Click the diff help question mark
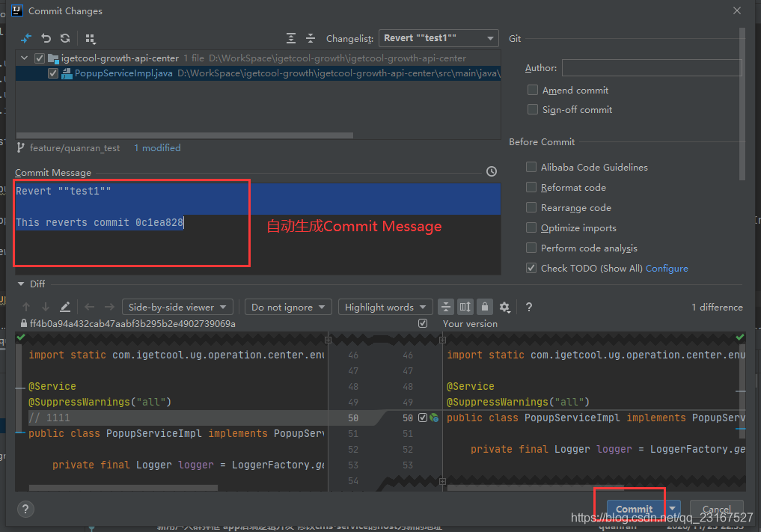Image resolution: width=761 pixels, height=532 pixels. pyautogui.click(x=529, y=307)
